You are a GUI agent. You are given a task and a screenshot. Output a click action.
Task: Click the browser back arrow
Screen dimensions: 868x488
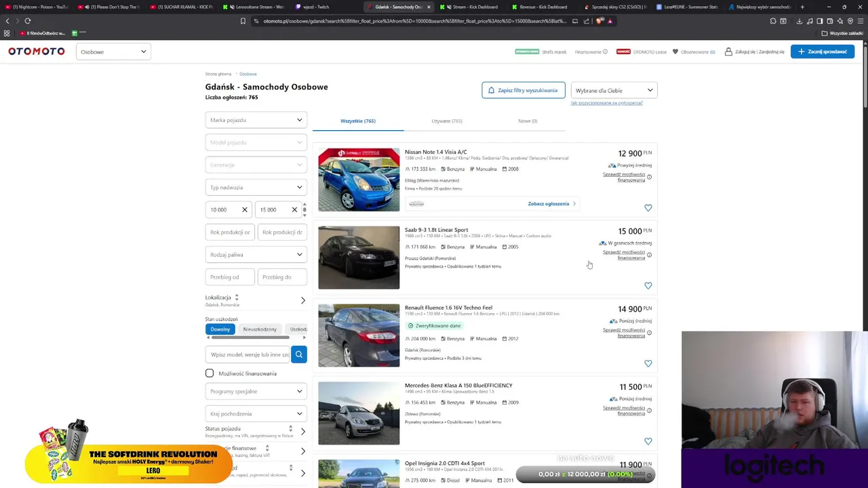pyautogui.click(x=7, y=21)
